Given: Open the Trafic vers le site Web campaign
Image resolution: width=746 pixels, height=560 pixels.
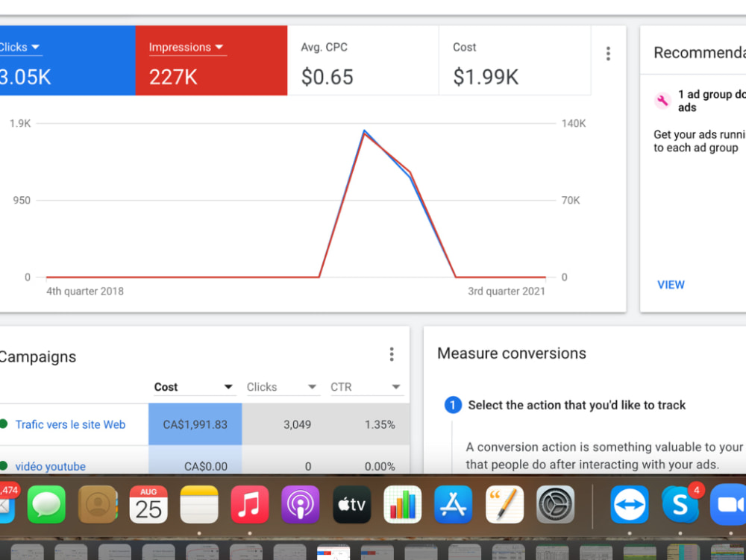Looking at the screenshot, I should tap(70, 424).
